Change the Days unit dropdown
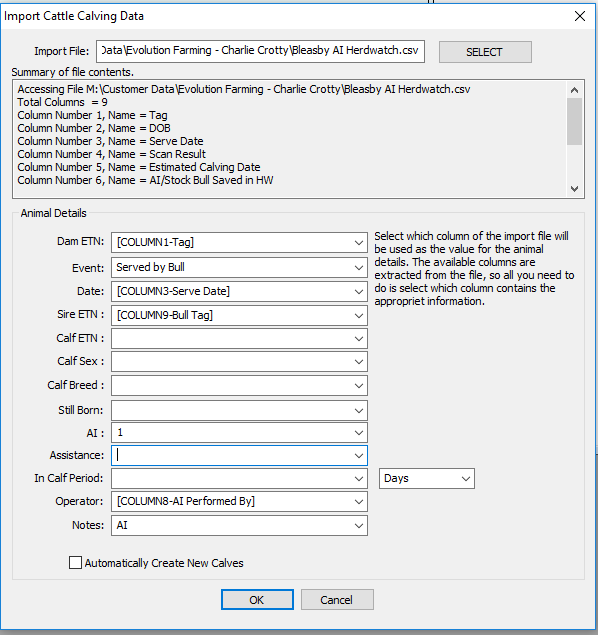Screen dimensions: 598x635 click(x=427, y=478)
